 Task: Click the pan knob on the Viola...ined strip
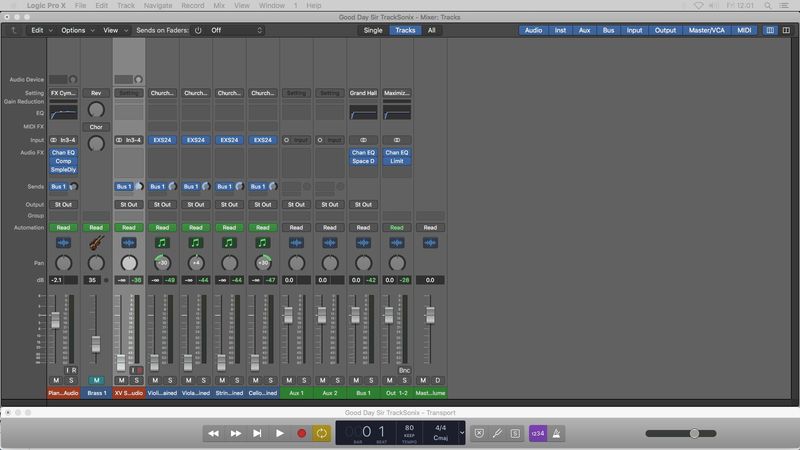point(196,263)
